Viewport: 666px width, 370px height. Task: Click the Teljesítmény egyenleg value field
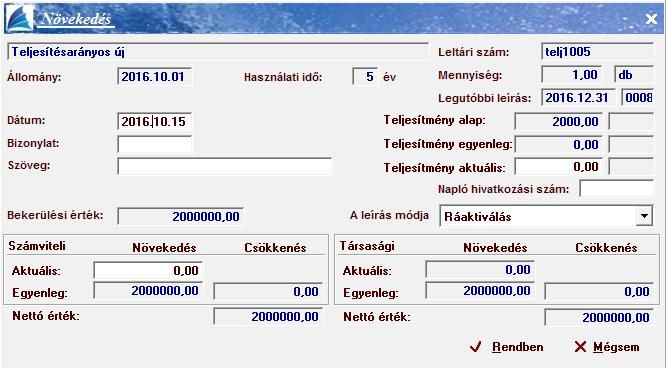pyautogui.click(x=558, y=144)
